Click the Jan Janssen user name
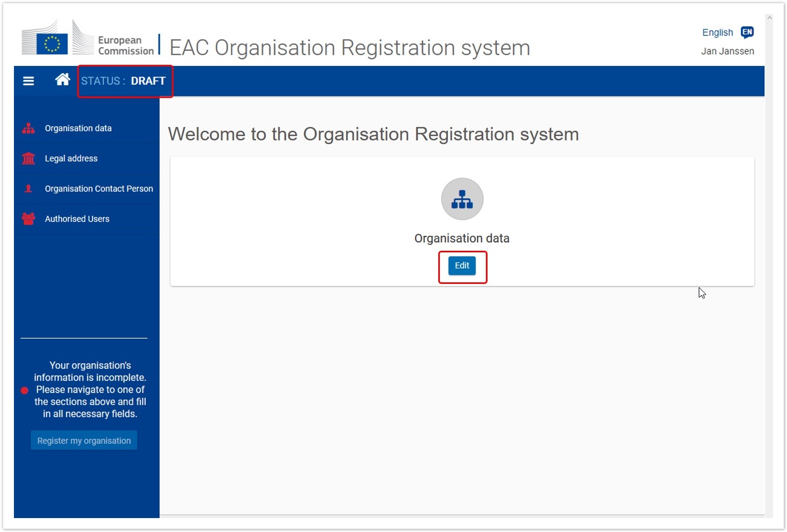787x532 pixels. 728,51
